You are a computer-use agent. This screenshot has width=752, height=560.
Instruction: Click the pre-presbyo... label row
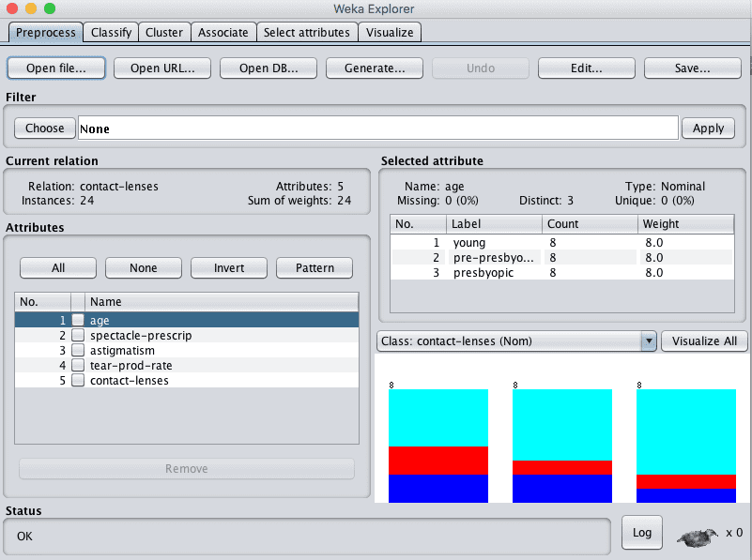click(x=562, y=258)
